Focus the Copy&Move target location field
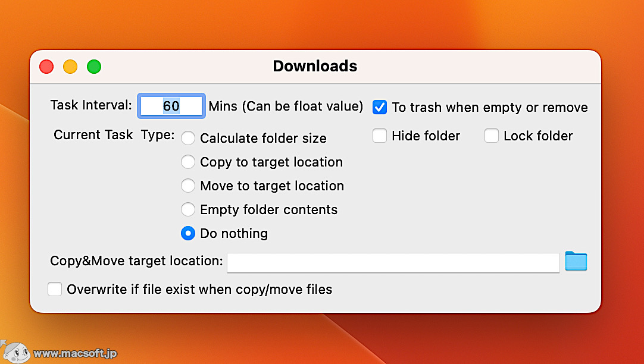 [x=393, y=263]
